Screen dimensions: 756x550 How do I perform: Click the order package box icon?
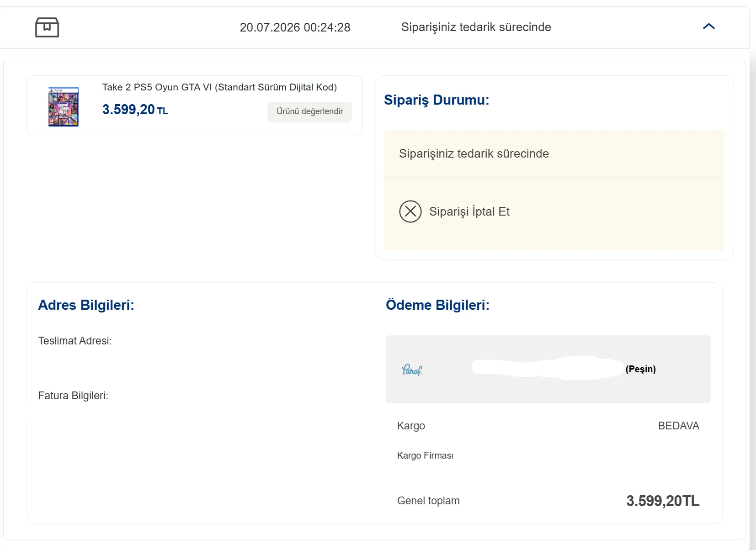pos(47,27)
